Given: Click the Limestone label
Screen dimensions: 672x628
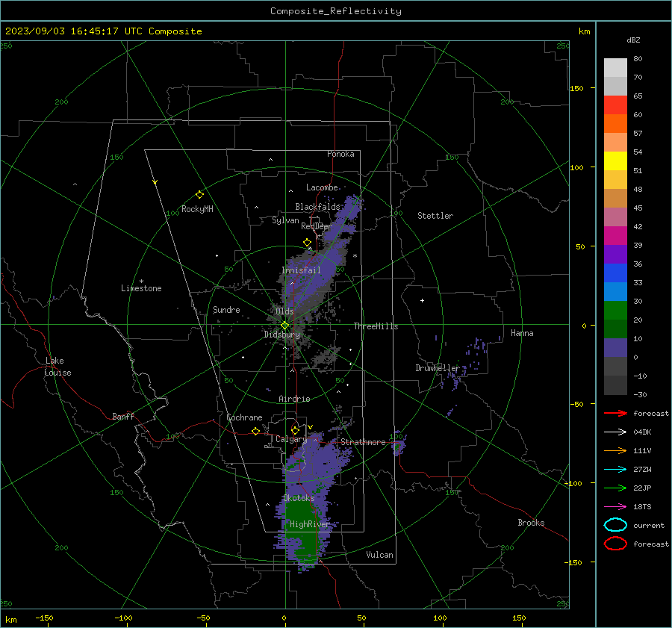Looking at the screenshot, I should click(x=141, y=288).
